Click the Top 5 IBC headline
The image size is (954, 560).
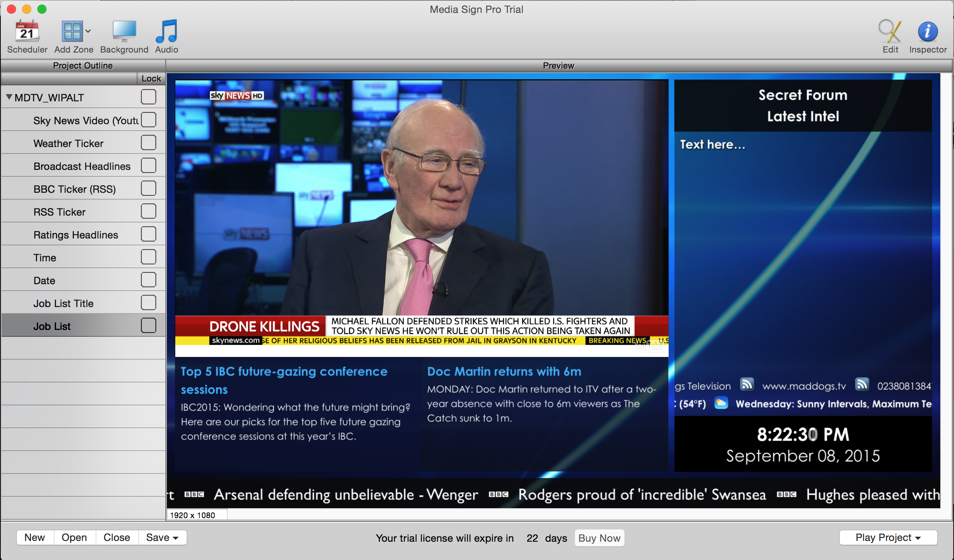[284, 380]
